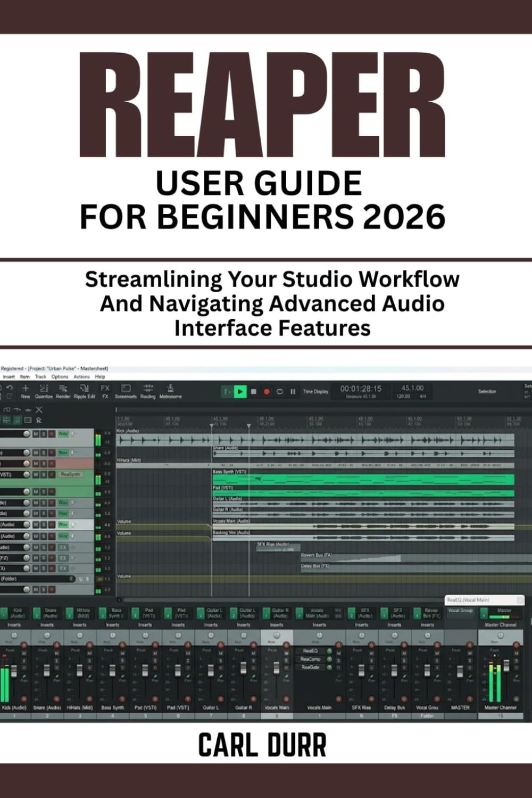Open the Track menu

tap(40, 376)
